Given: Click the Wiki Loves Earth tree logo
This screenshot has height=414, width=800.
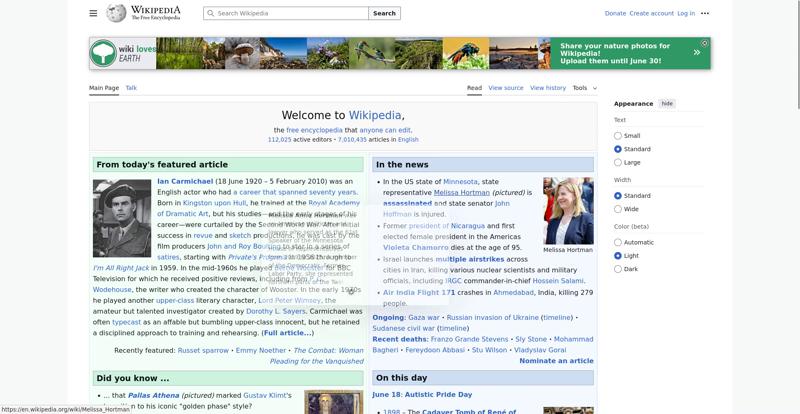Looking at the screenshot, I should 104,53.
